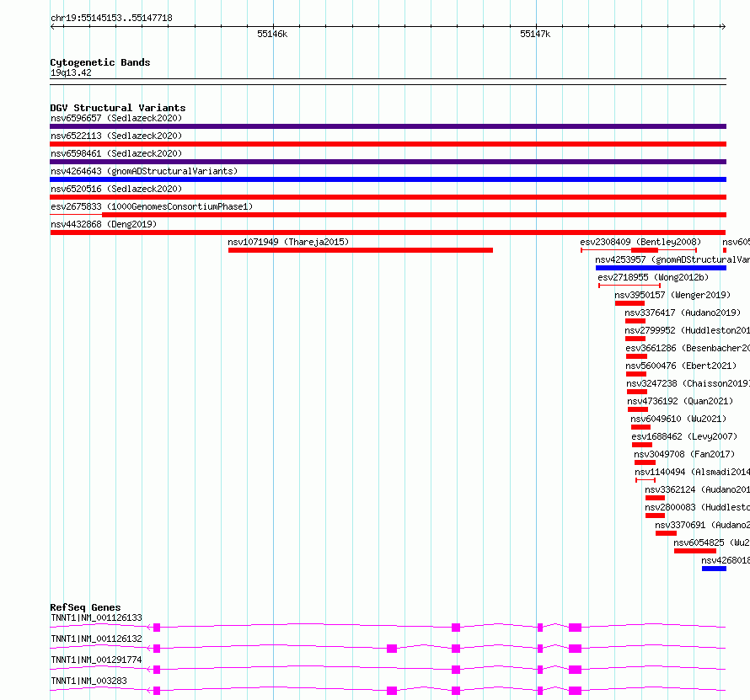The width and height of the screenshot is (750, 700).
Task: Click the nsv2799952 Huddleston variant label
Action: pyautogui.click(x=687, y=330)
